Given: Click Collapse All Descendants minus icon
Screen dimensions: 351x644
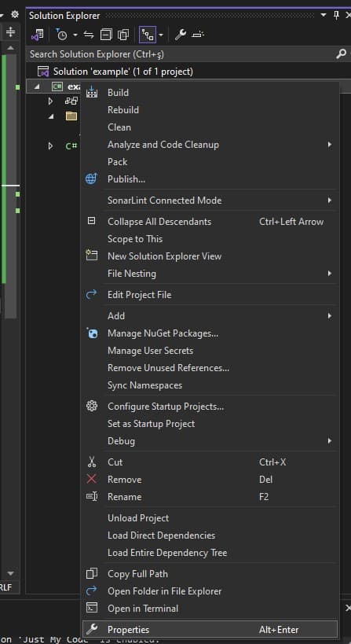Looking at the screenshot, I should coord(92,222).
